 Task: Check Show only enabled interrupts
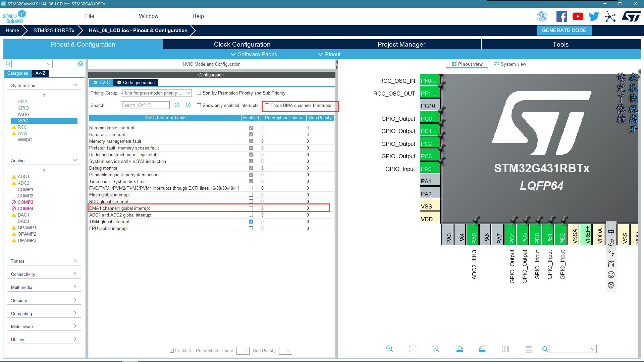(199, 105)
